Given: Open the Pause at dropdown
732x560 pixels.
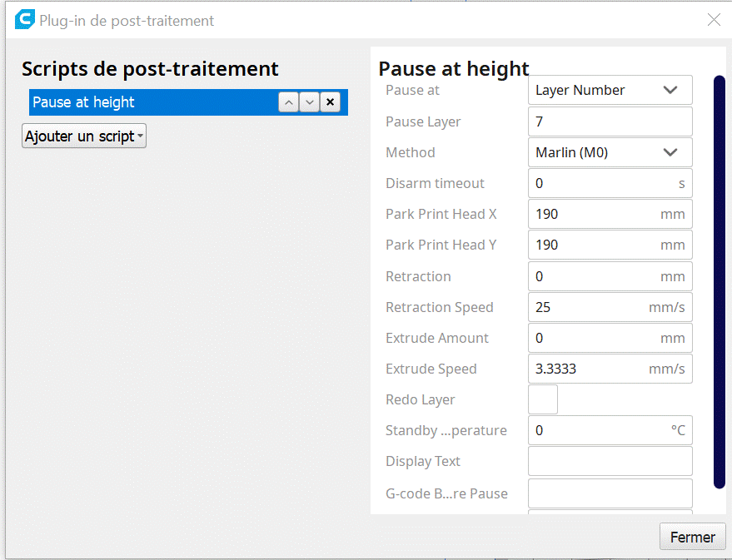Looking at the screenshot, I should pos(610,90).
